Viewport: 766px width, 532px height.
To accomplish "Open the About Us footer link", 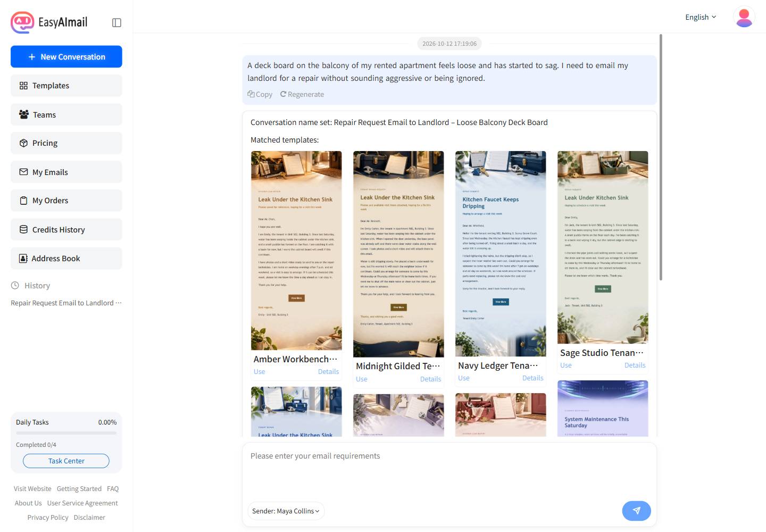I will 28,503.
